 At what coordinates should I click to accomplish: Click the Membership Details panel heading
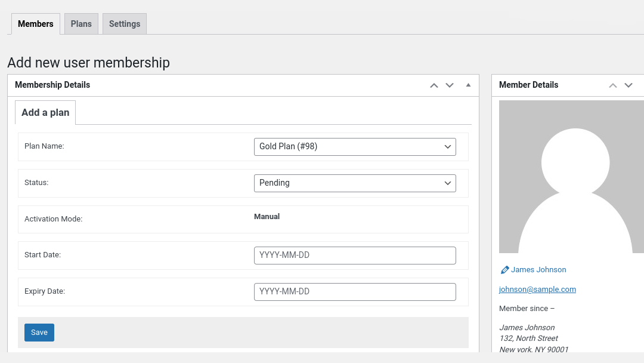click(52, 85)
